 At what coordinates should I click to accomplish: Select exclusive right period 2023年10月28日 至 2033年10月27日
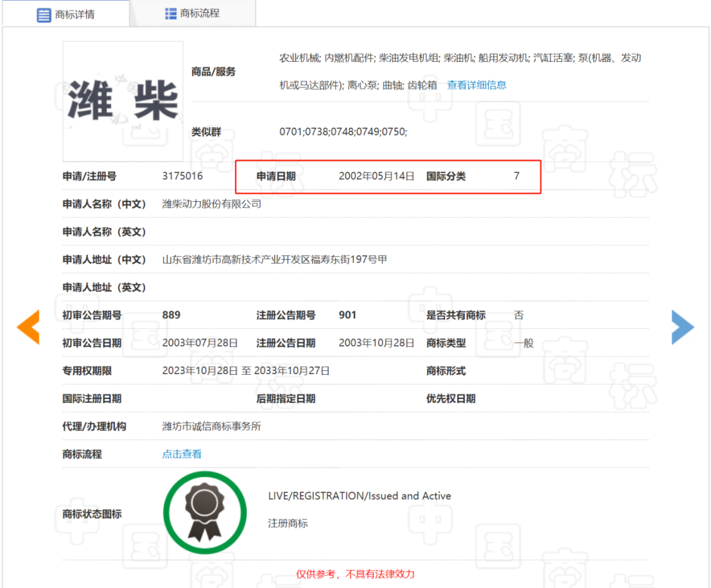[246, 371]
